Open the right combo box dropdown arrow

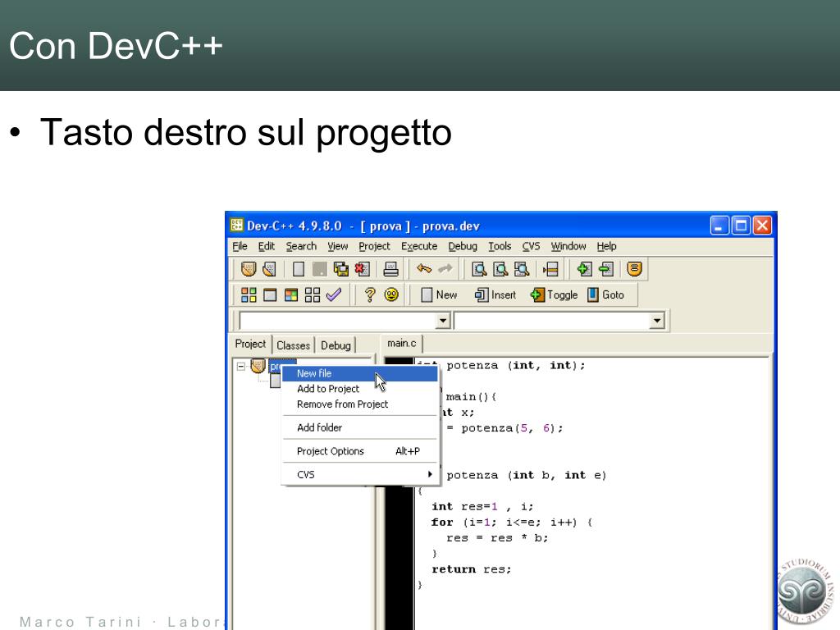(x=657, y=321)
